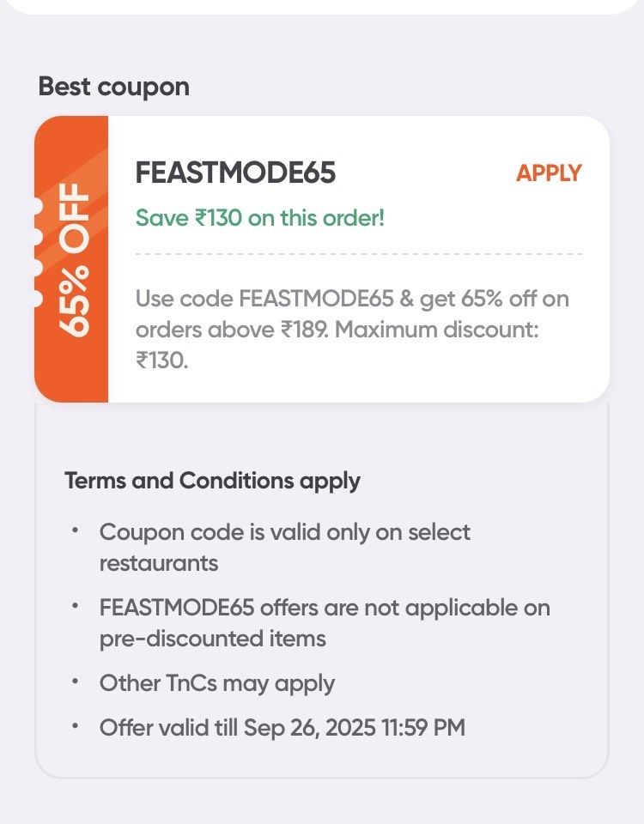The width and height of the screenshot is (644, 824).
Task: Select the FEASTMODE65 coupon code title
Action: pyautogui.click(x=235, y=173)
